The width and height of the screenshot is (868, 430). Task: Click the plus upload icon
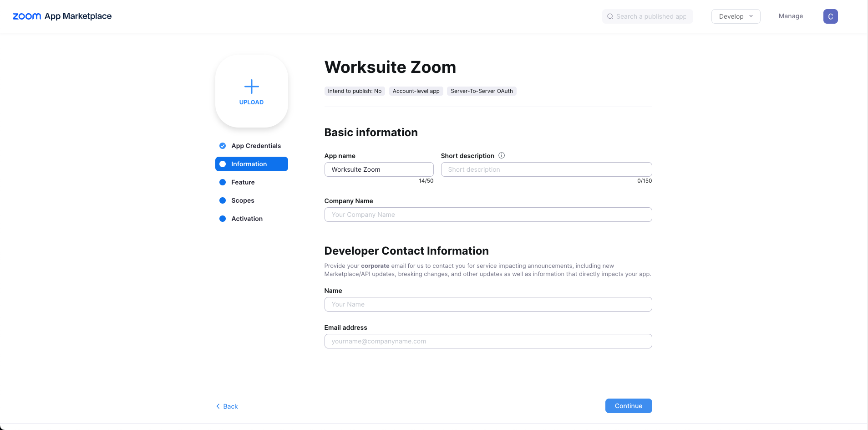point(251,86)
